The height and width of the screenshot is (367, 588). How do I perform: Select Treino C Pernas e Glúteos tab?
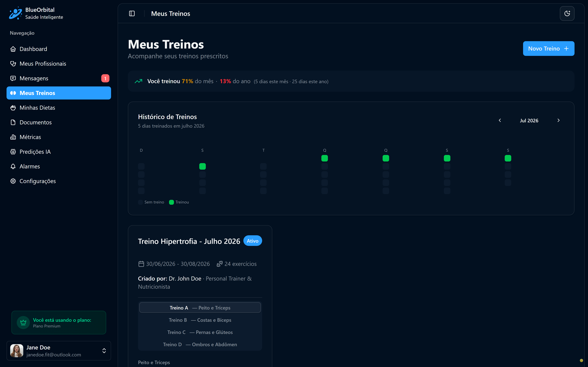tap(200, 332)
